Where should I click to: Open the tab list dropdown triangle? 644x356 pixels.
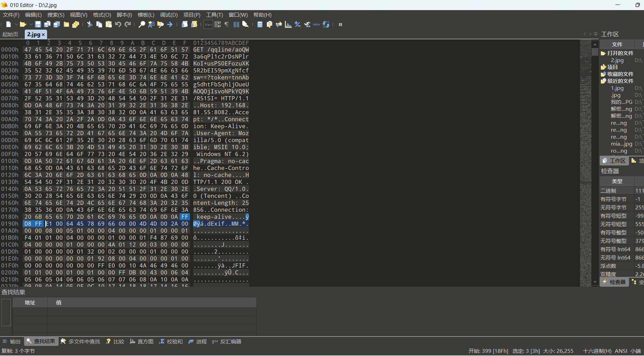596,34
